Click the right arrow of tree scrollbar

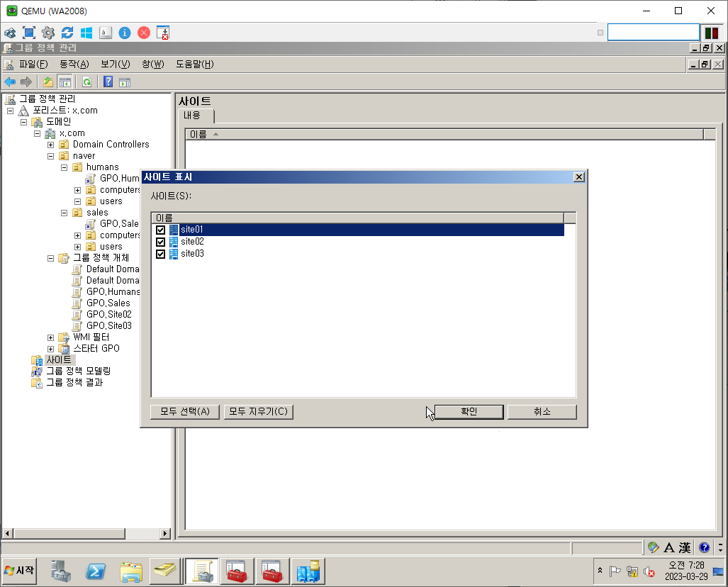[165, 533]
